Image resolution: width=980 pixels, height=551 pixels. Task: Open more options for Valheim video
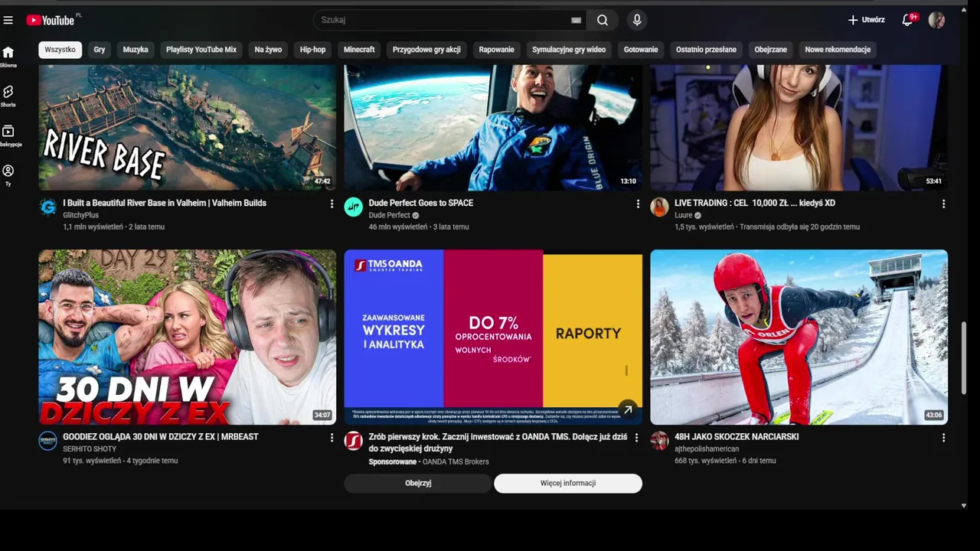[332, 204]
